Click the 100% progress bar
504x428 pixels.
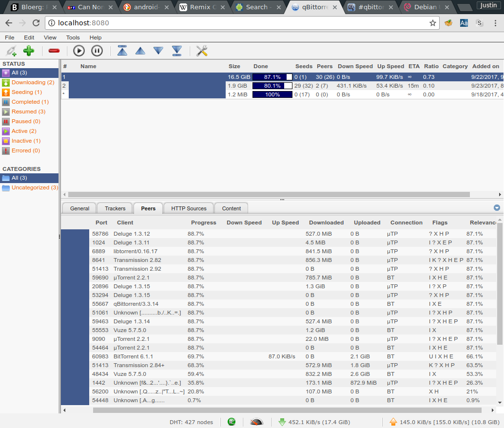tap(272, 94)
